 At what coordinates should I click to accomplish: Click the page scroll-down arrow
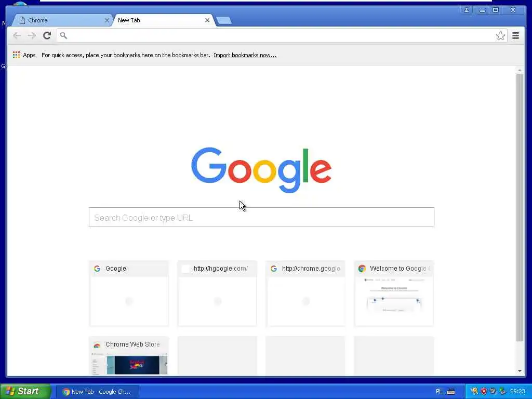(x=520, y=371)
